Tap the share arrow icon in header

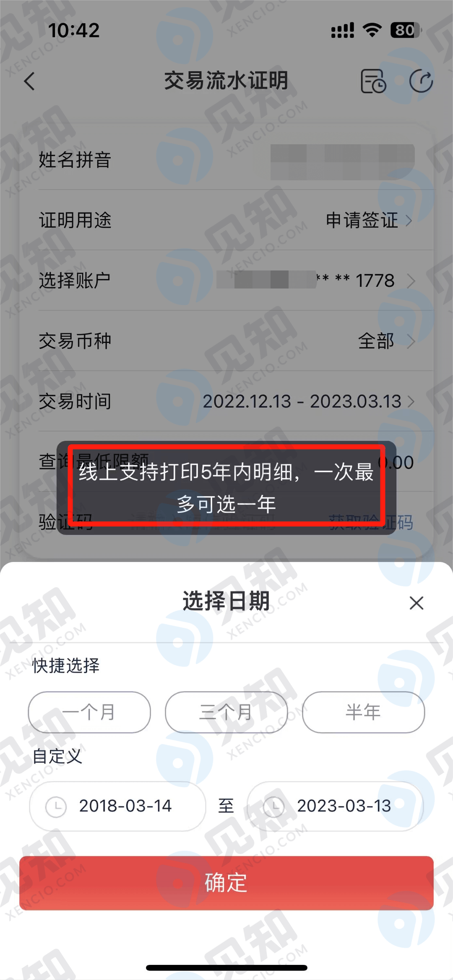point(421,81)
